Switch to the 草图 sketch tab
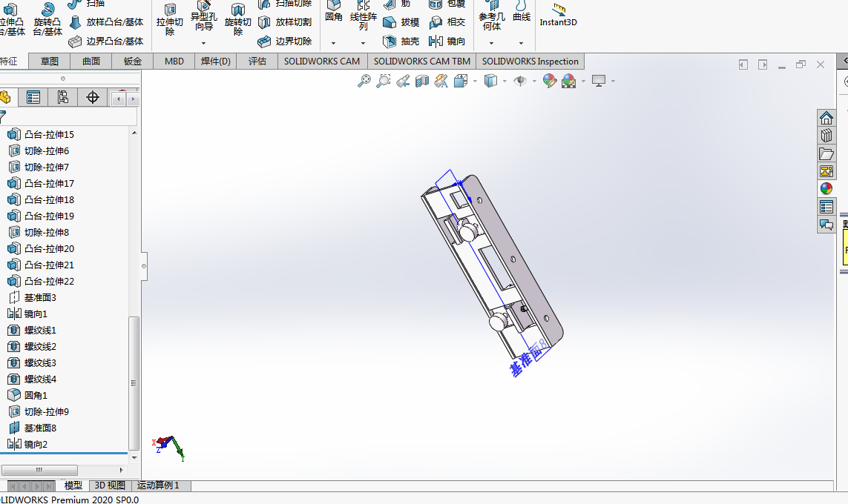848x504 pixels. (x=49, y=61)
